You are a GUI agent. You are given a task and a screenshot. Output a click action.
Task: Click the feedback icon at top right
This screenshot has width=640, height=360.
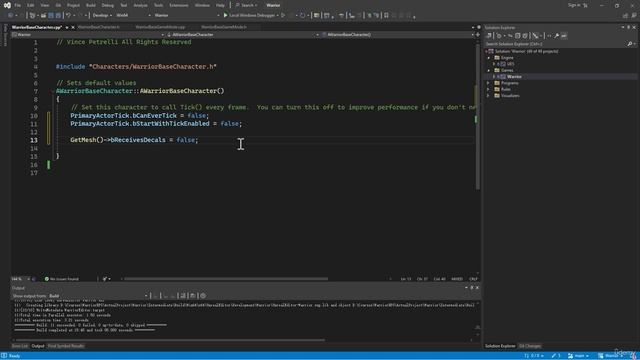click(633, 16)
